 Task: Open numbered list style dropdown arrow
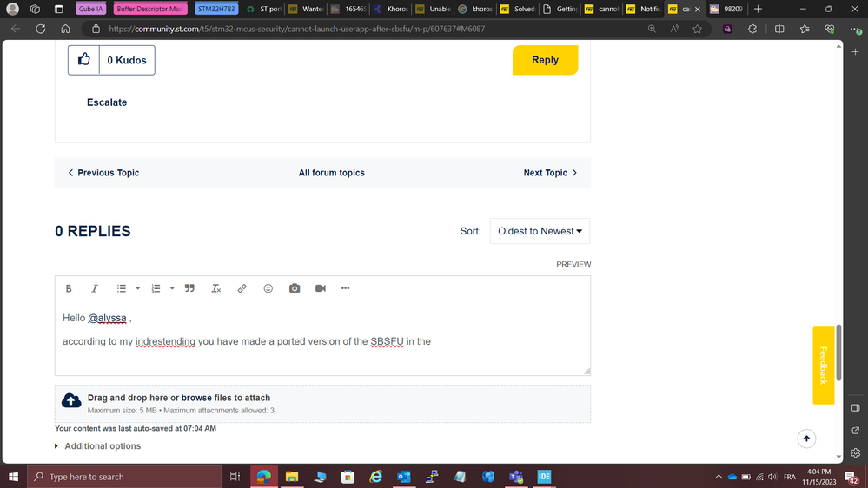click(172, 288)
